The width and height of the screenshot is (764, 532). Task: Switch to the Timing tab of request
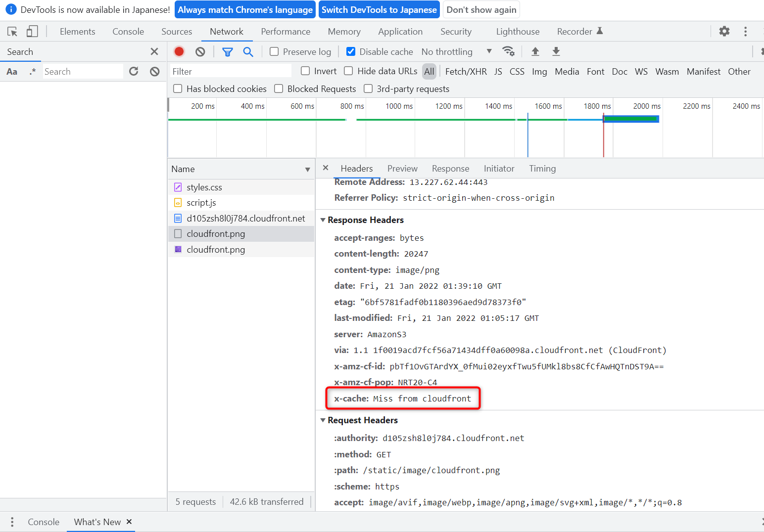542,169
